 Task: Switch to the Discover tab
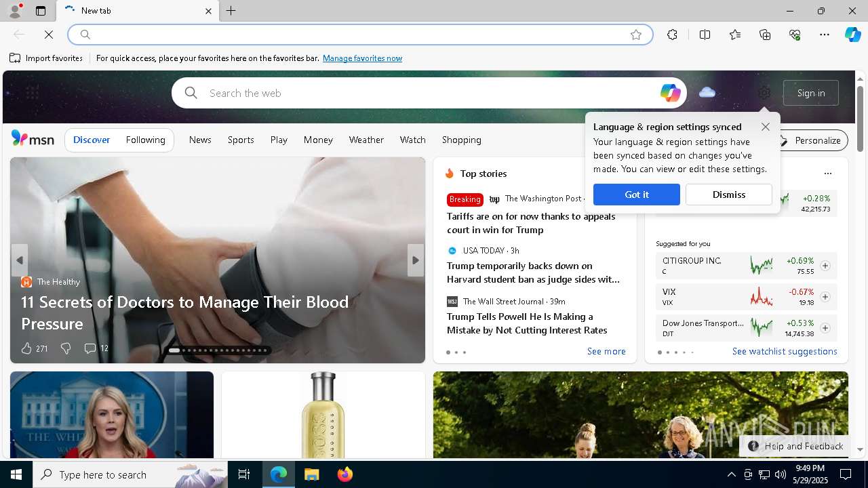[x=92, y=140]
